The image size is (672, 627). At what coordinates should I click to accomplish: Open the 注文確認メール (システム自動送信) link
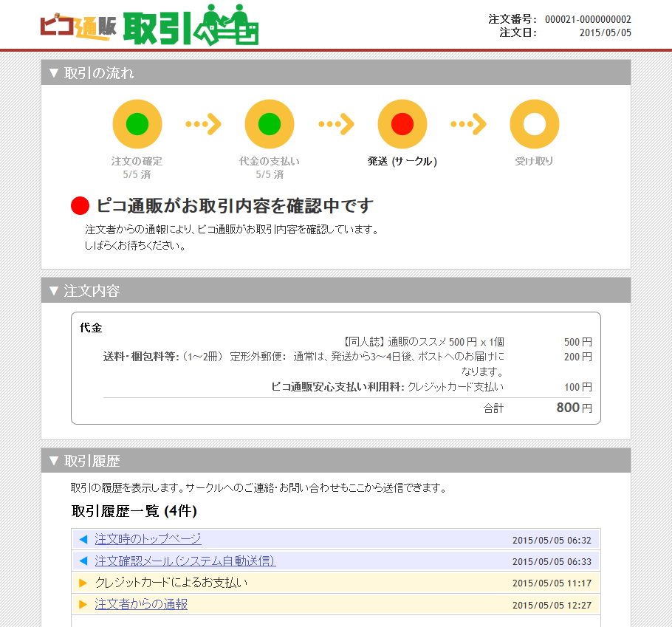click(x=185, y=561)
